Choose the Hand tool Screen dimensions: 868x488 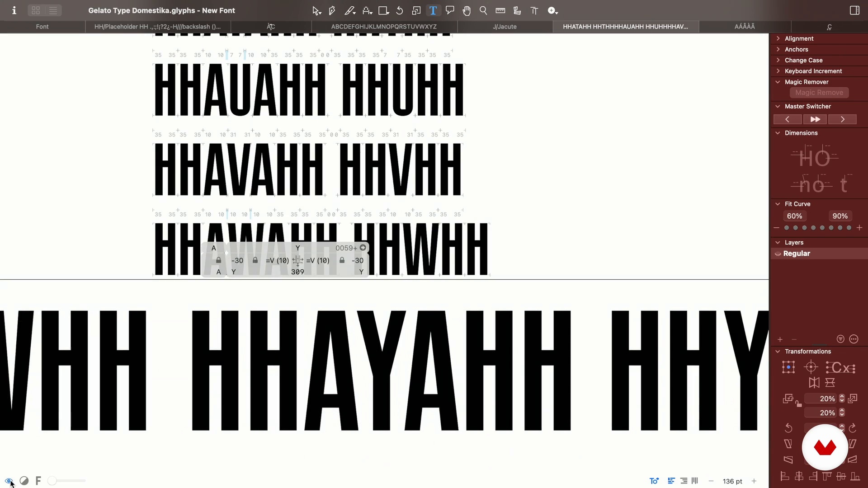[x=467, y=10]
